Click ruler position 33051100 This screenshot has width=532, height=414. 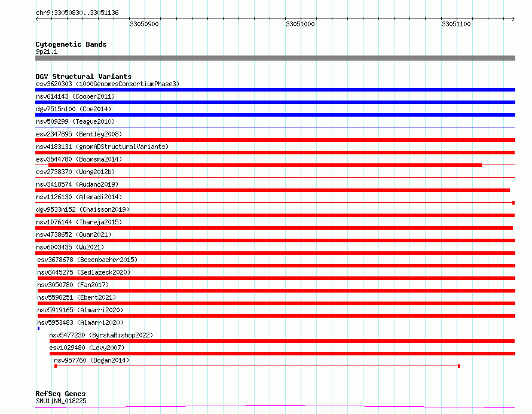pyautogui.click(x=456, y=24)
